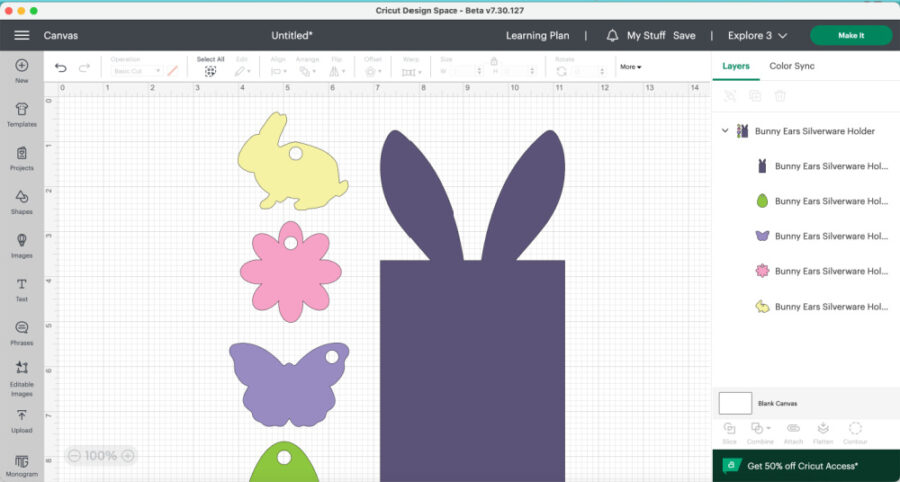Viewport: 900px width, 482px height.
Task: Expand the More toolbar dropdown
Action: point(630,67)
